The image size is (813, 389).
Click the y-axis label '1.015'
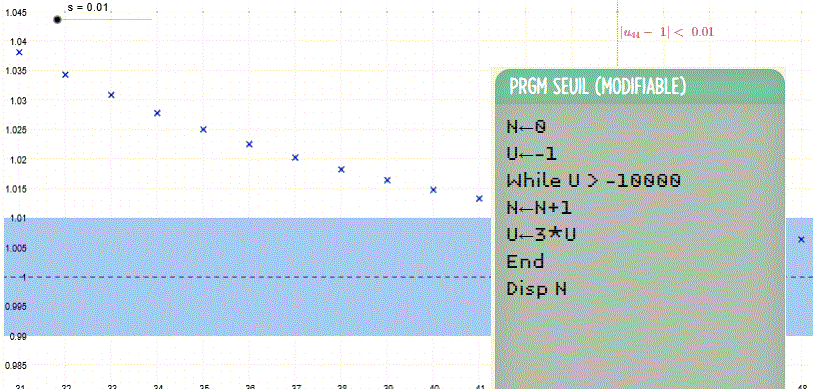point(15,189)
